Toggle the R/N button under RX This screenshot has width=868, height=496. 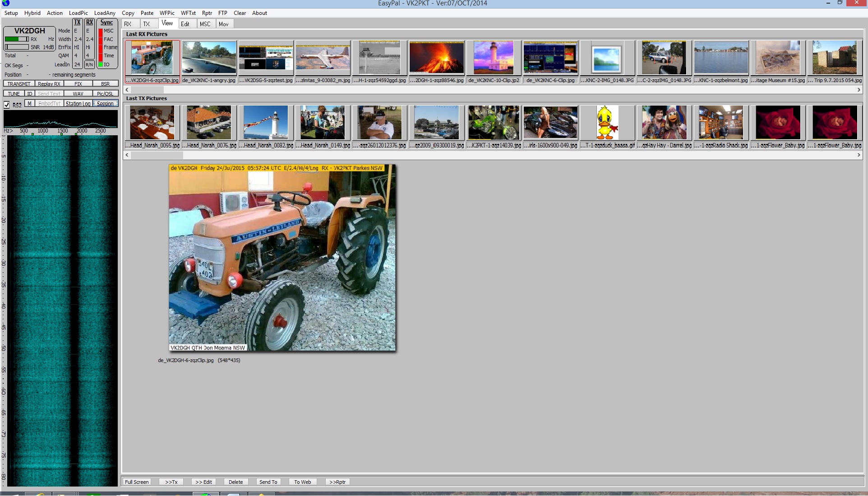(x=89, y=64)
